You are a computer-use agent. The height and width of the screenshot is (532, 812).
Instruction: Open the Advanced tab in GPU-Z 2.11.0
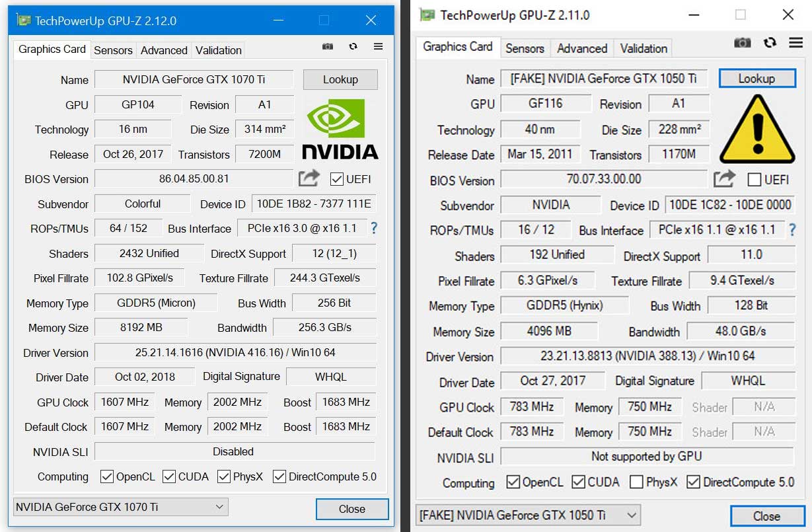coord(581,48)
